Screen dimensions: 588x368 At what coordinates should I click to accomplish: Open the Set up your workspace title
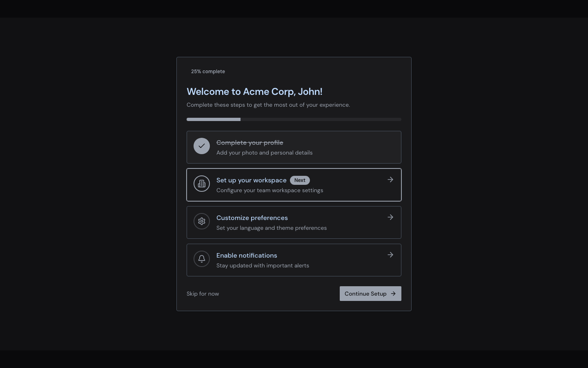[x=251, y=180]
